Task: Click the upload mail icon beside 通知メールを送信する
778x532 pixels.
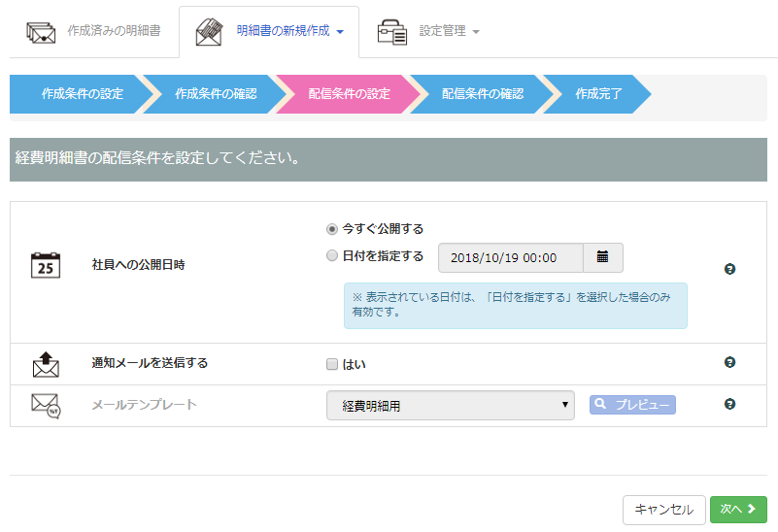Action: click(x=46, y=364)
